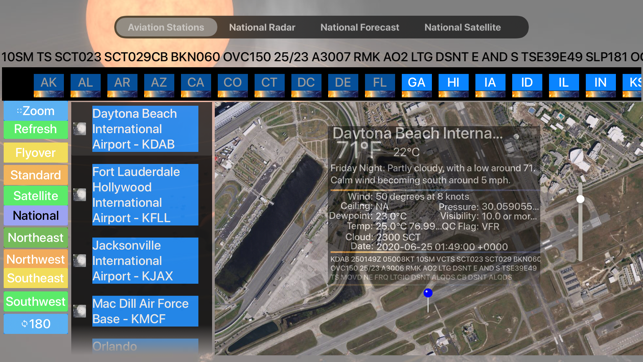Select the DC state tile
The width and height of the screenshot is (643, 362).
click(306, 85)
